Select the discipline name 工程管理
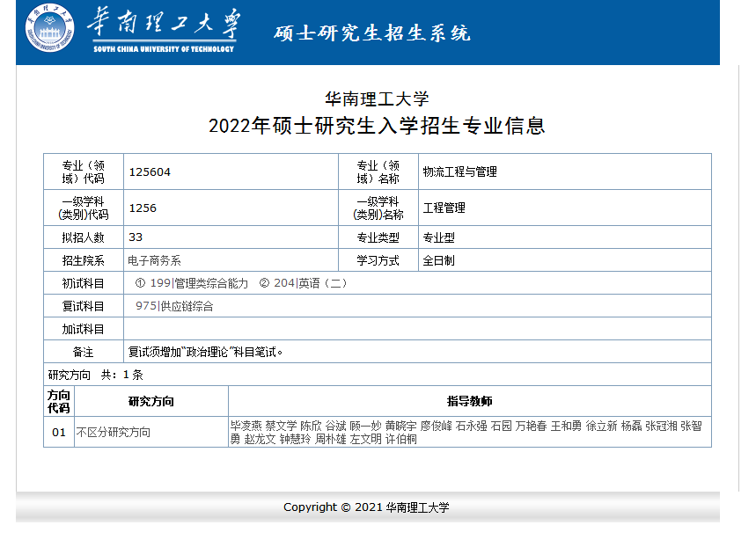Viewport: 756px width, 547px height. pos(444,208)
